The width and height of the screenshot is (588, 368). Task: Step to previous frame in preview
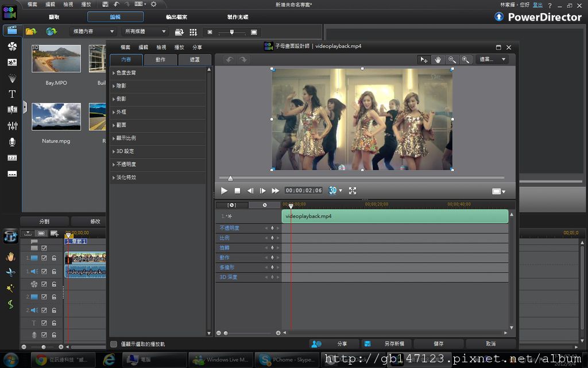[x=250, y=191]
